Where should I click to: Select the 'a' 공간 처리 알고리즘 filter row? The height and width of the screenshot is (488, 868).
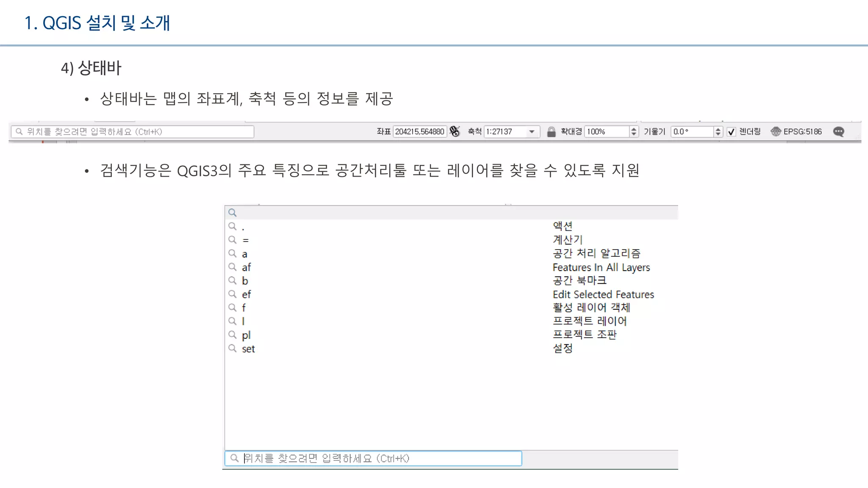click(x=451, y=253)
